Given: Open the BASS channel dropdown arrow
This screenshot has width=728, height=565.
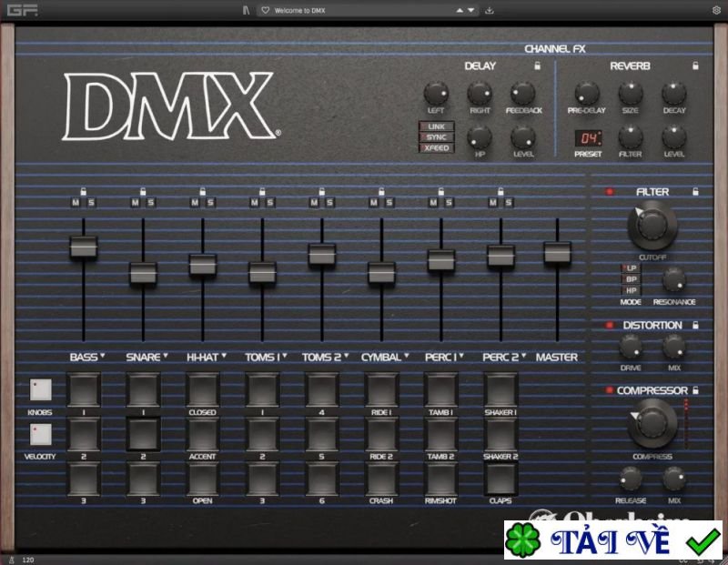Looking at the screenshot, I should click(x=103, y=356).
